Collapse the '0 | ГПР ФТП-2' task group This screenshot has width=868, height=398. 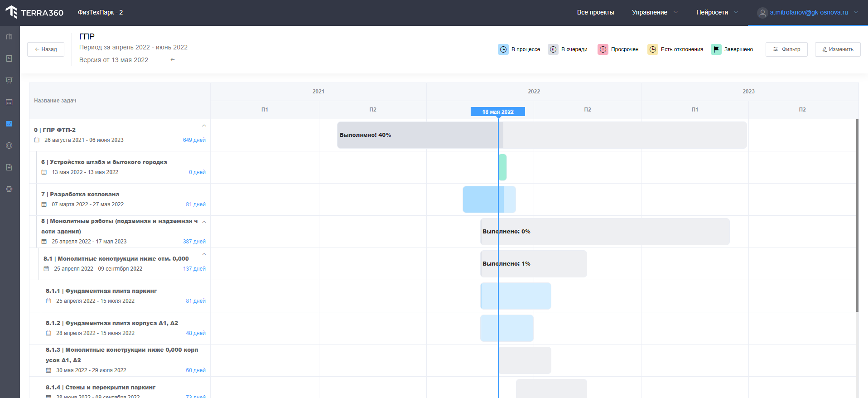pyautogui.click(x=204, y=126)
